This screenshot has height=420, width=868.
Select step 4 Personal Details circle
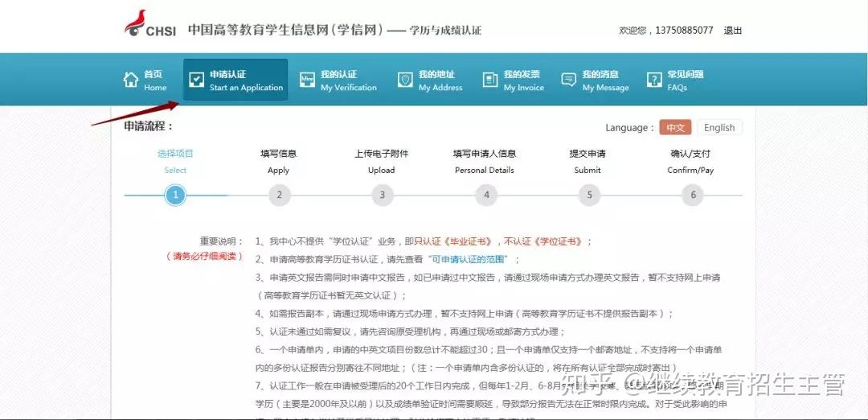[x=486, y=195]
